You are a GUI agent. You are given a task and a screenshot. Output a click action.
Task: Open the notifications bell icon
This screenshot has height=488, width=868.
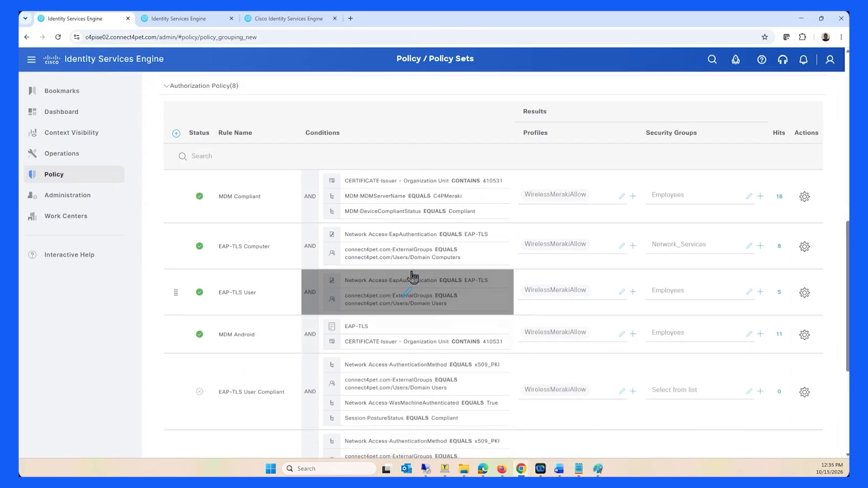click(803, 59)
